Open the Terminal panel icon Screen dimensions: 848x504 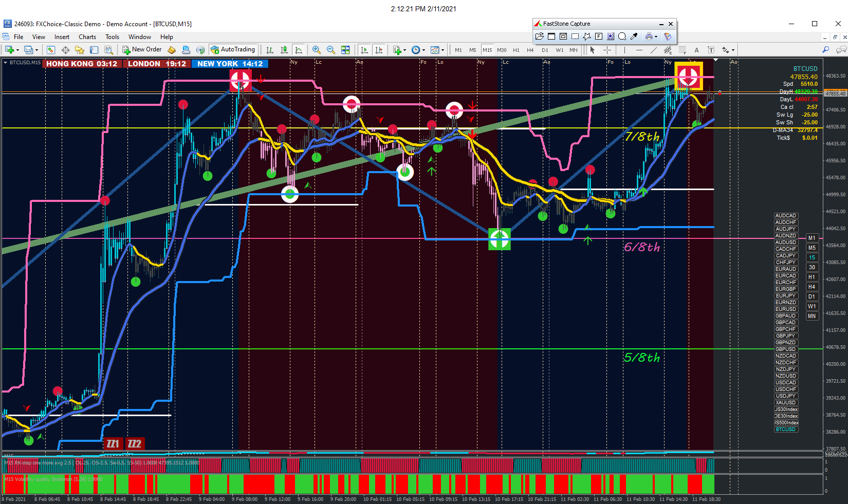tap(94, 50)
